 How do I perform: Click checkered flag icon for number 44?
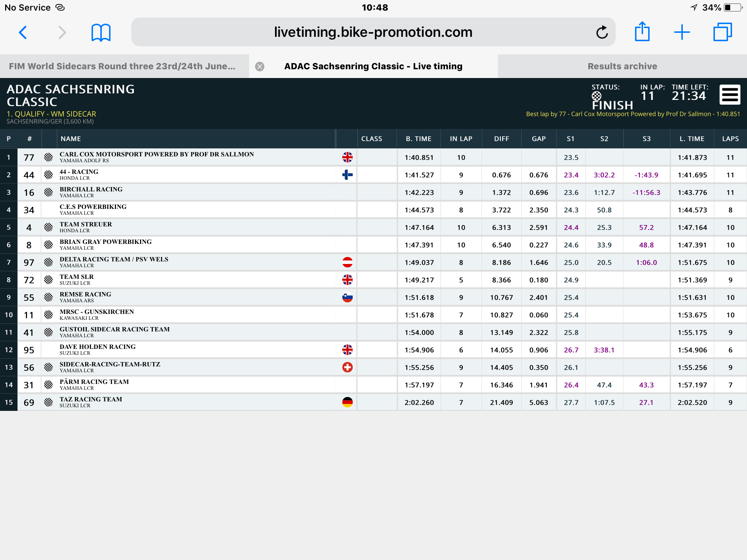coord(49,175)
